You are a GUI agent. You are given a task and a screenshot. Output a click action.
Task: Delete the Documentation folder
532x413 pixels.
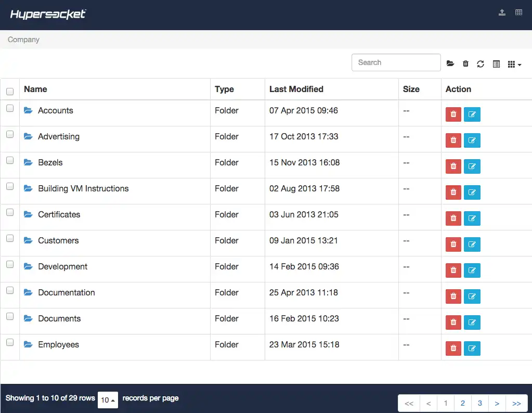click(x=453, y=296)
